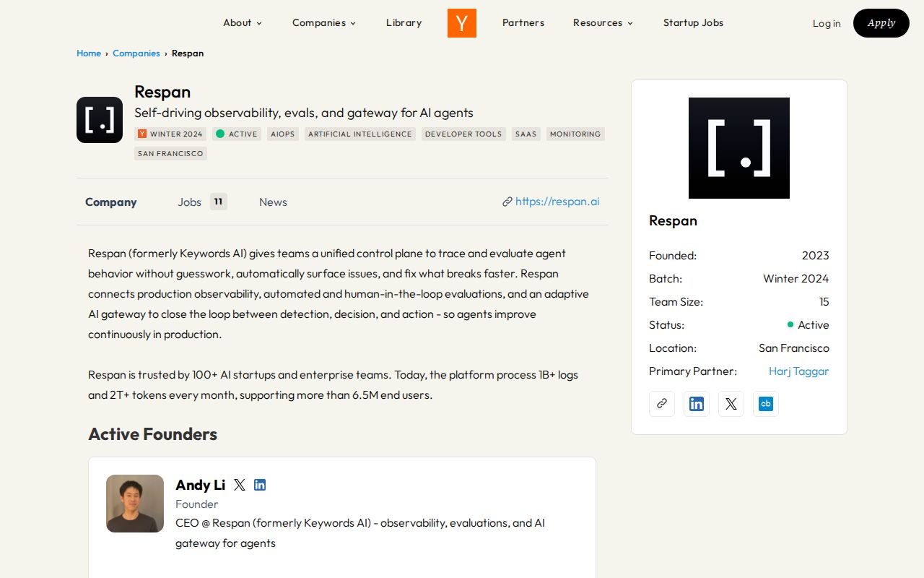Click the Andy Li founder name
The image size is (924, 578).
pos(201,485)
